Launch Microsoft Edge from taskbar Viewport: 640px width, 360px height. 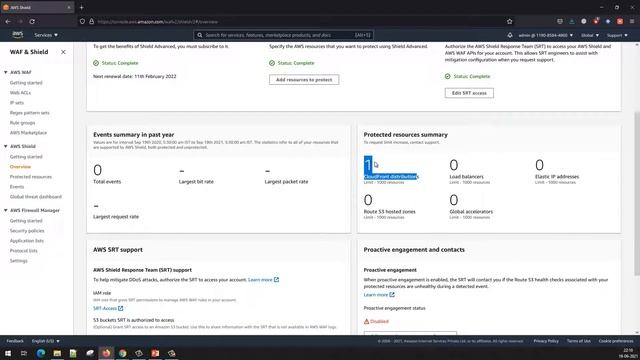coord(41,353)
